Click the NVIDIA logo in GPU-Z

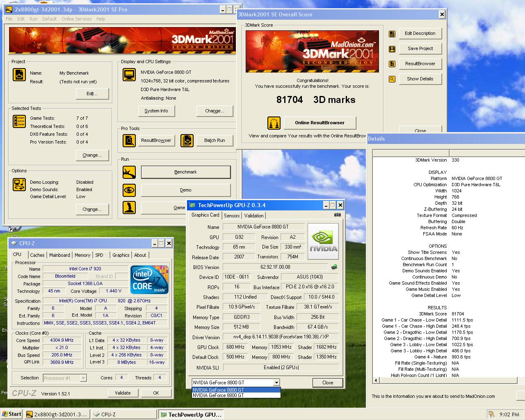click(323, 241)
